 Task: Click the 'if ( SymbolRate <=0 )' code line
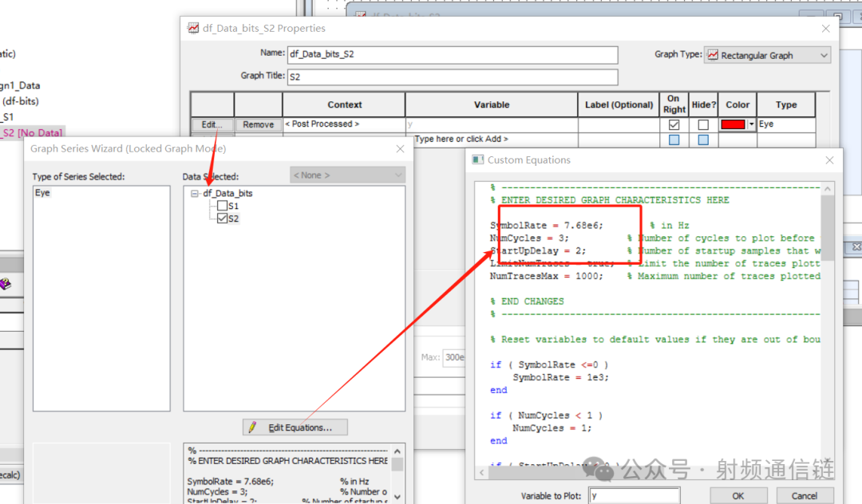pyautogui.click(x=549, y=365)
